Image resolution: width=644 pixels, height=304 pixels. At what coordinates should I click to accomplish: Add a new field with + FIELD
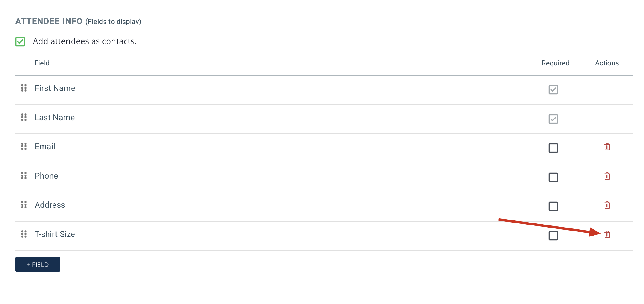coord(38,264)
